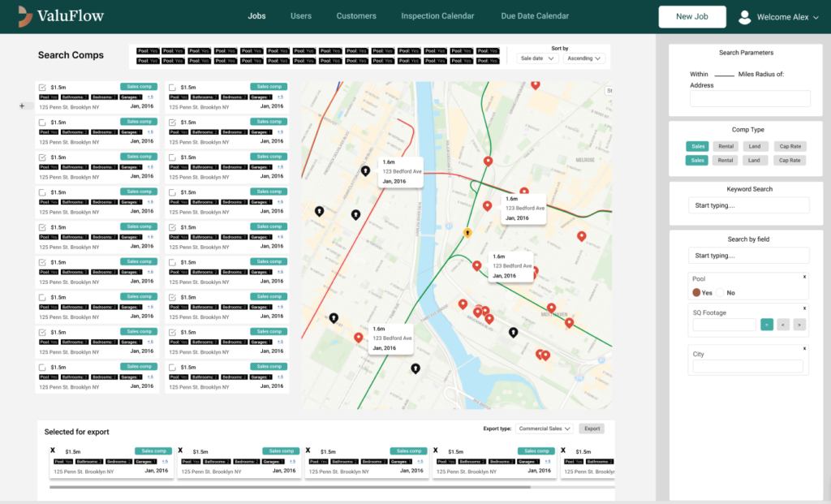Screen dimensions: 831x504
Task: Select the greater-than operator for SQ Footage
Action: point(799,325)
